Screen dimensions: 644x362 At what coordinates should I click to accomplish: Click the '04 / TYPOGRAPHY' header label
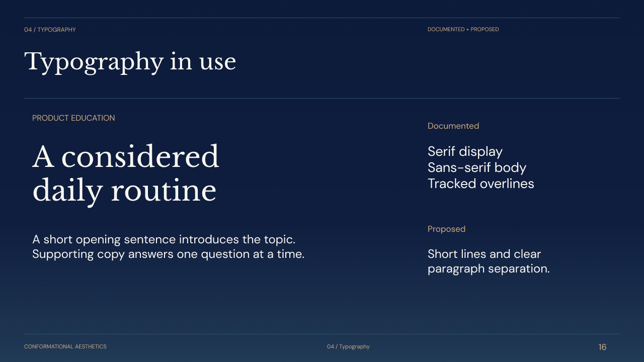(50, 30)
